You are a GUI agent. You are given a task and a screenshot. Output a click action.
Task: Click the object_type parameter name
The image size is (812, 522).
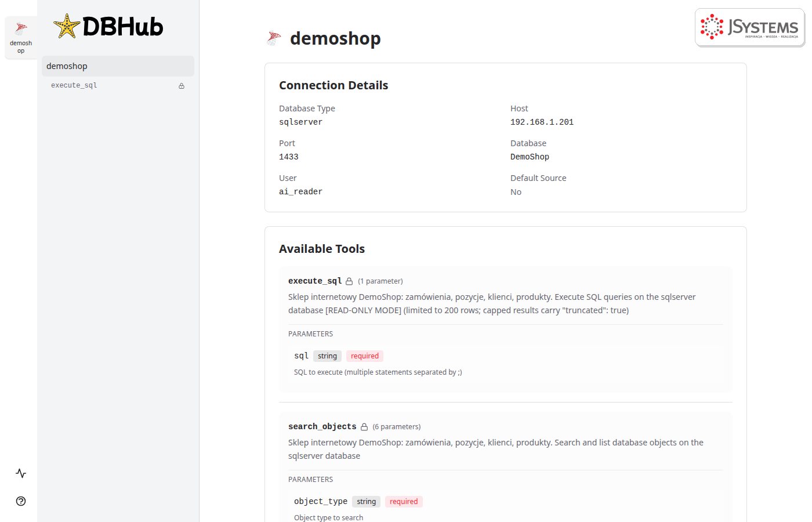321,502
